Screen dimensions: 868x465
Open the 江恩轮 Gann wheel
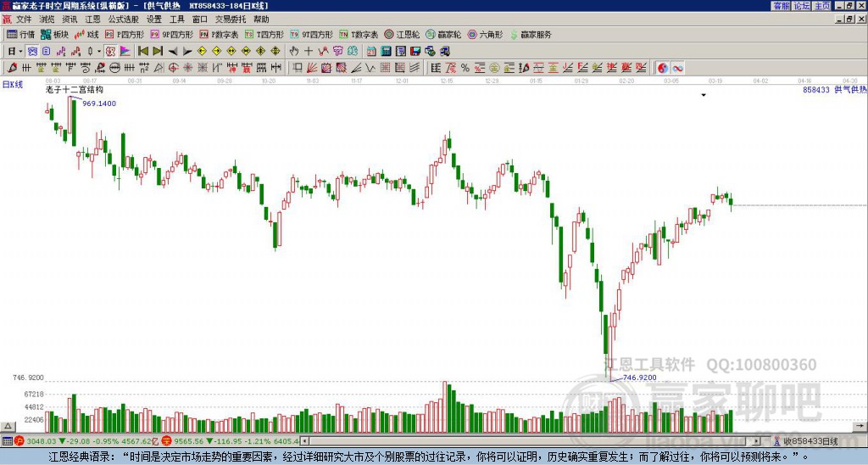[402, 34]
